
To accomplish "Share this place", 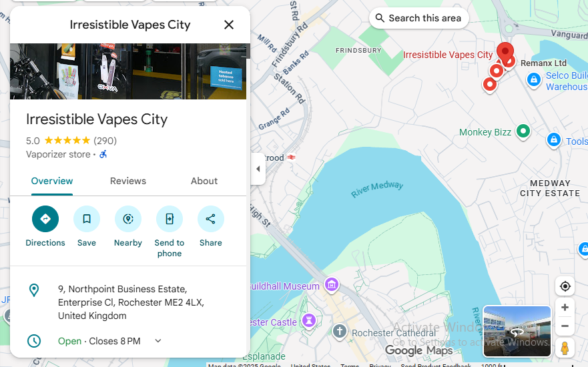I will [211, 219].
